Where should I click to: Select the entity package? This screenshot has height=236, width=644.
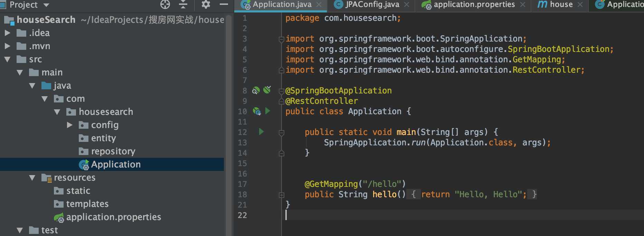point(112,138)
